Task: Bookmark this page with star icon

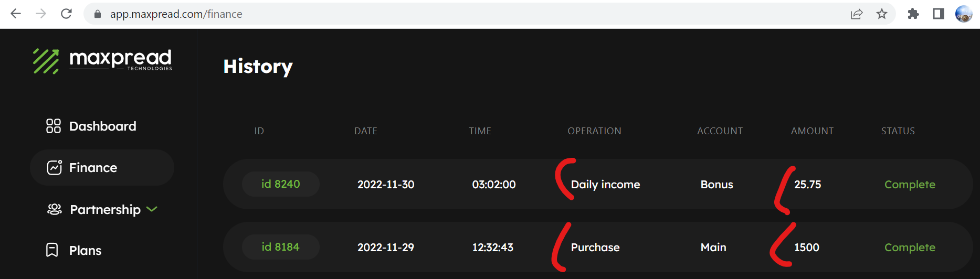Action: pos(882,14)
